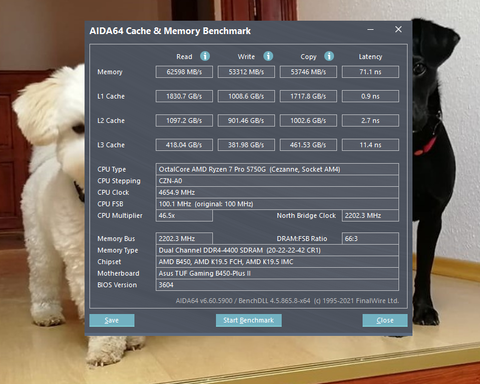Select Memory write value 53312 MB/s
Viewport: 480px width, 384px height.
[246, 72]
